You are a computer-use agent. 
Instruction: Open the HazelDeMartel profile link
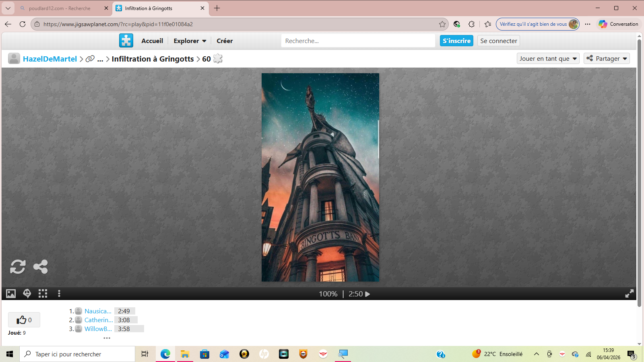(50, 59)
